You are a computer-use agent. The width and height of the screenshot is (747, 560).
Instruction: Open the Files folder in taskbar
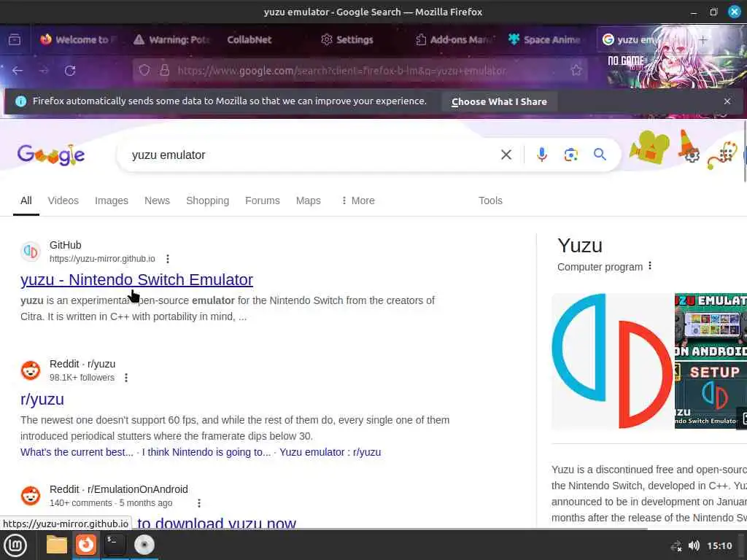[x=57, y=545]
